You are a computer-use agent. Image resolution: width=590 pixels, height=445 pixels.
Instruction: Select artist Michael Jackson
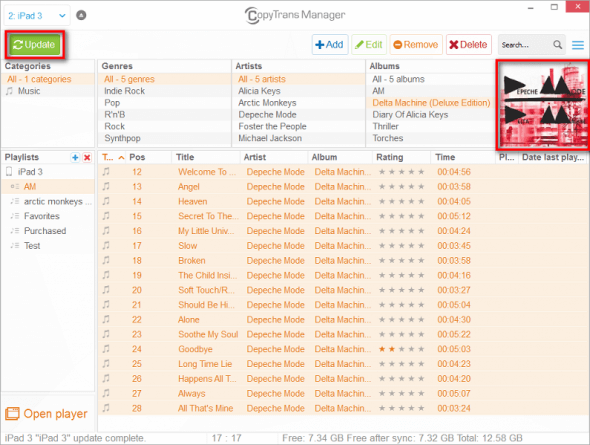coord(298,138)
